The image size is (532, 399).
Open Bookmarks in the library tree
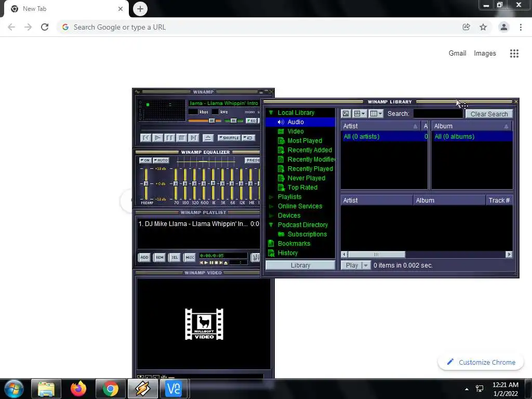pos(294,244)
